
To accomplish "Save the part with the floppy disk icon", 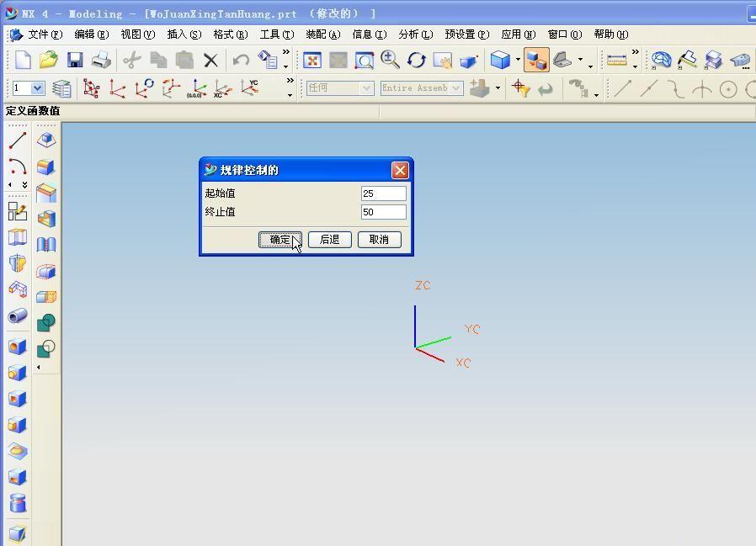I will pos(75,60).
